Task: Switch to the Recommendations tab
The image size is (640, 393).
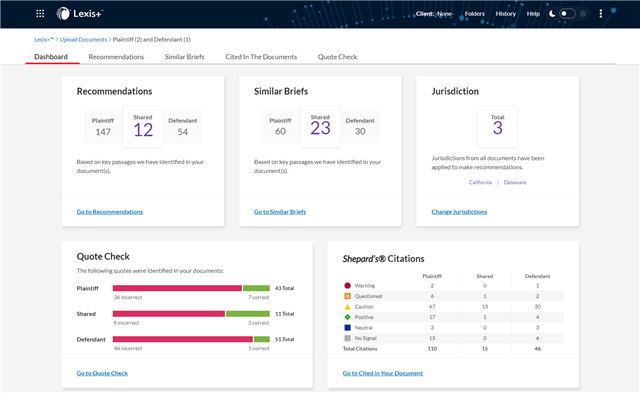Action: (116, 57)
